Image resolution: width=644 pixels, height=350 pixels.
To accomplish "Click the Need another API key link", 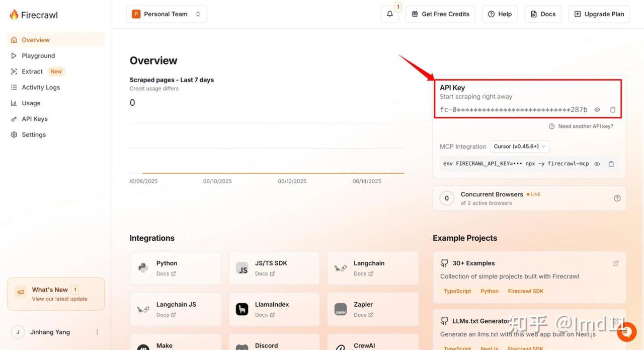I will (x=585, y=126).
